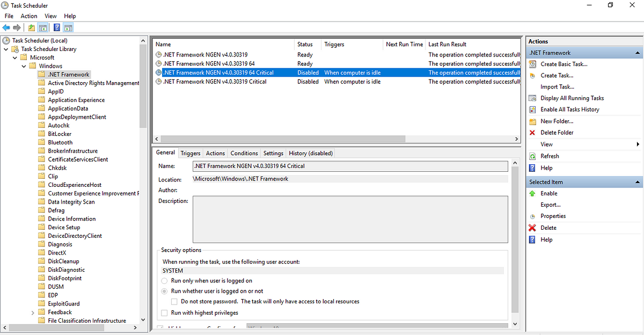
Task: Open the Action menu
Action: pos(29,16)
